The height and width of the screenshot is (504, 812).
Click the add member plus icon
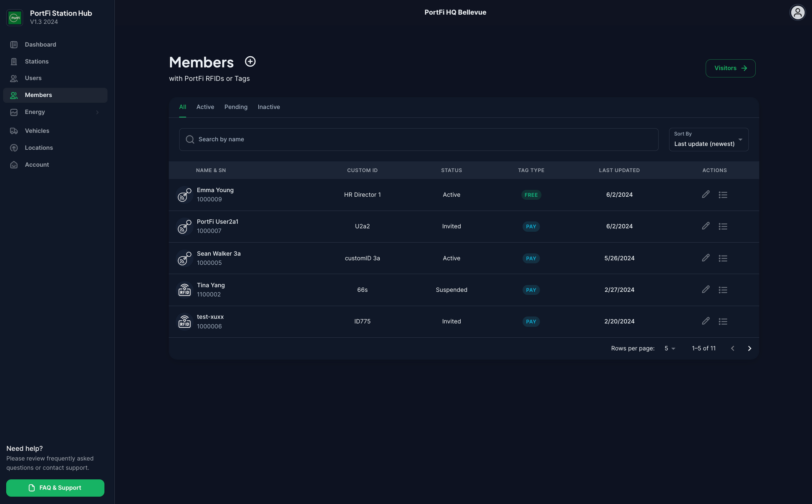coord(250,62)
